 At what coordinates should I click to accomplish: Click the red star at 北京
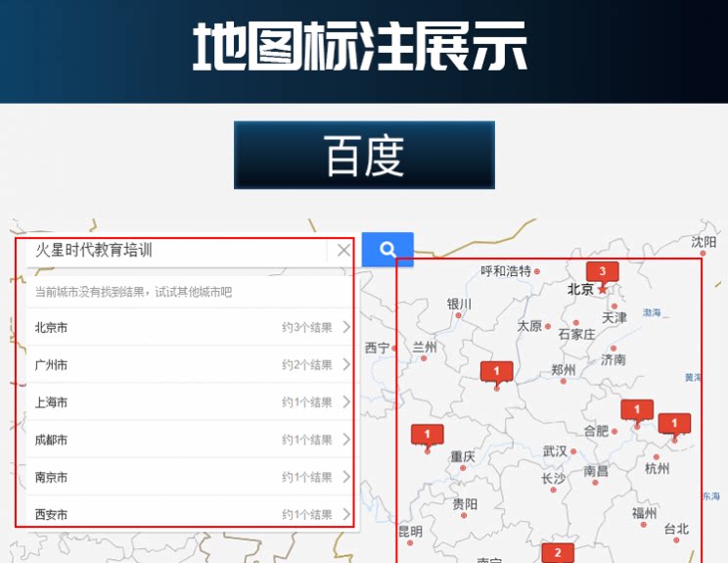point(603,290)
